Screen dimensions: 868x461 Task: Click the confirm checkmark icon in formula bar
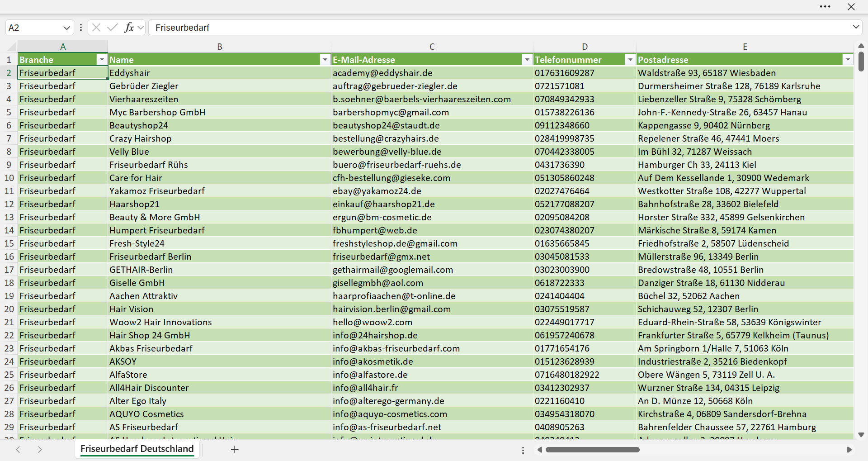click(x=113, y=28)
